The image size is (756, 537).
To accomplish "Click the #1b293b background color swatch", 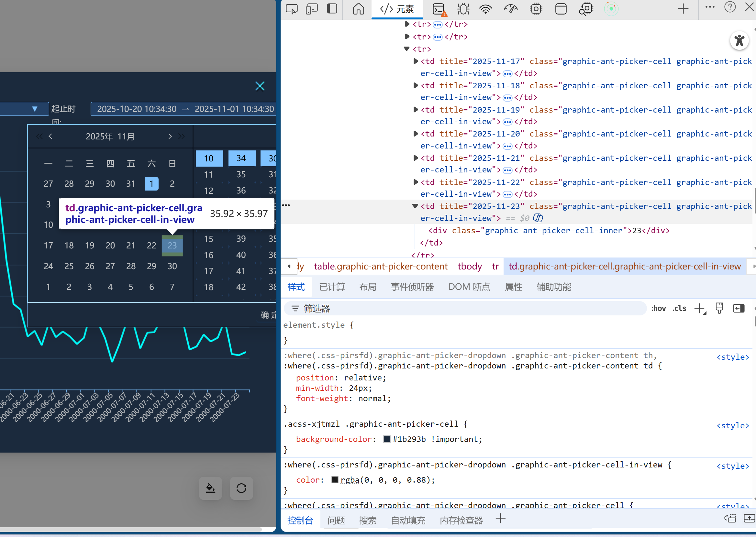I will [387, 439].
